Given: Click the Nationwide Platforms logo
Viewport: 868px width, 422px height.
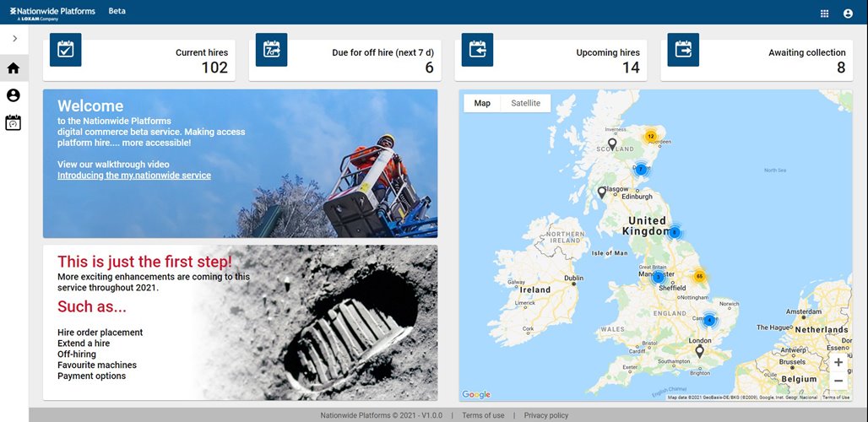Looking at the screenshot, I should coord(52,14).
